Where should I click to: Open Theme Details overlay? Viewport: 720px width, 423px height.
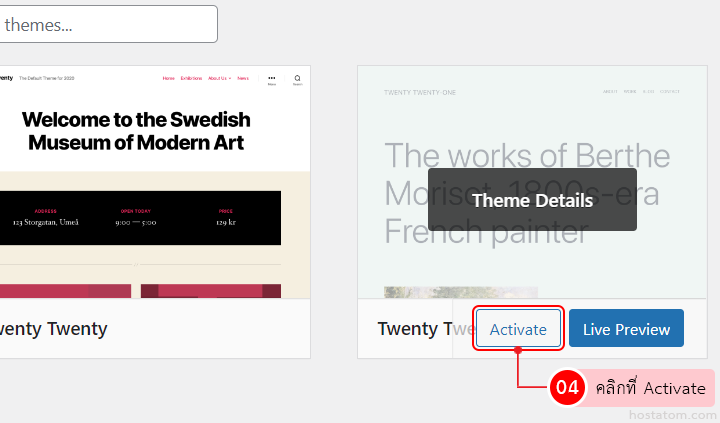532,200
